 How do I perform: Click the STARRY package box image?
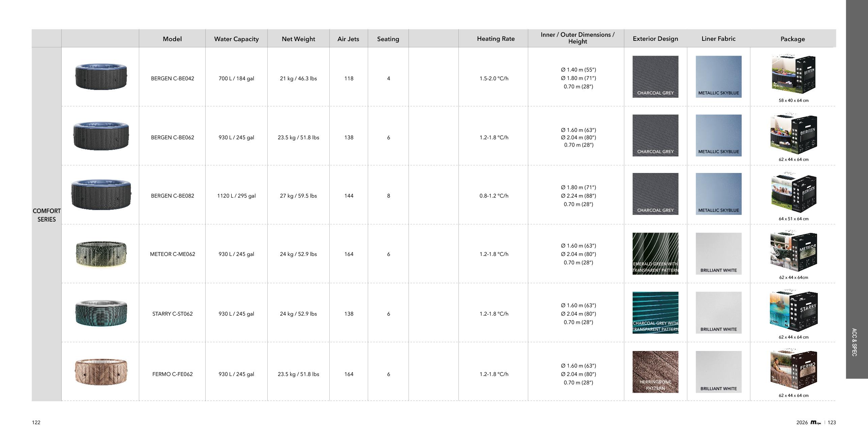(x=794, y=311)
